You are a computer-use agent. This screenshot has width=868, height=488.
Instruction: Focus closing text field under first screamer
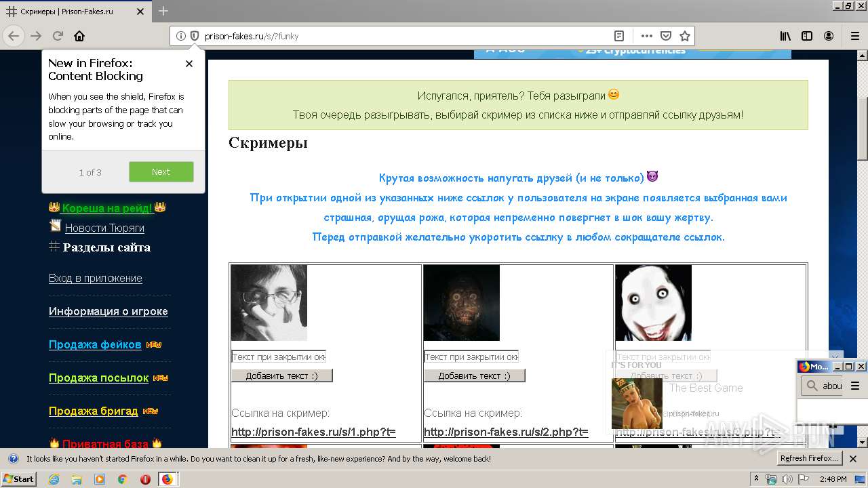pos(279,357)
